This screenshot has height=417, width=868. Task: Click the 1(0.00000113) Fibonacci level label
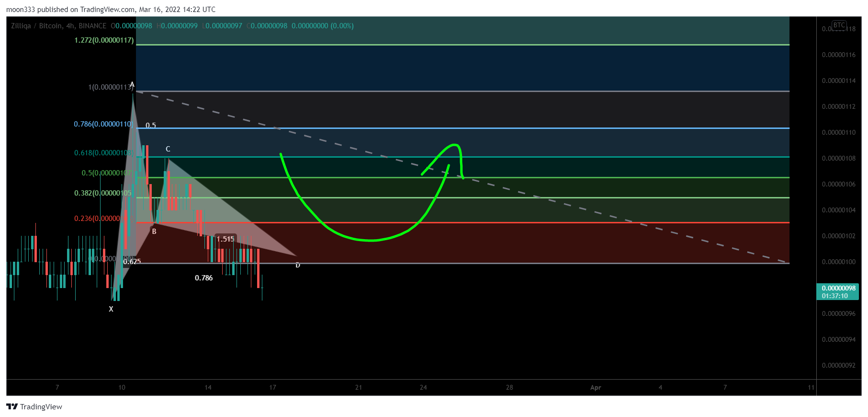(x=111, y=87)
